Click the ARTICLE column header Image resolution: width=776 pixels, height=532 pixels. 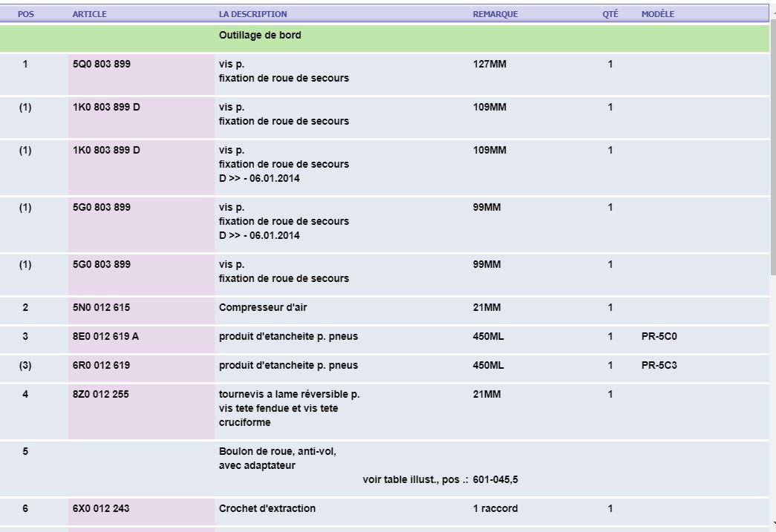click(x=90, y=14)
